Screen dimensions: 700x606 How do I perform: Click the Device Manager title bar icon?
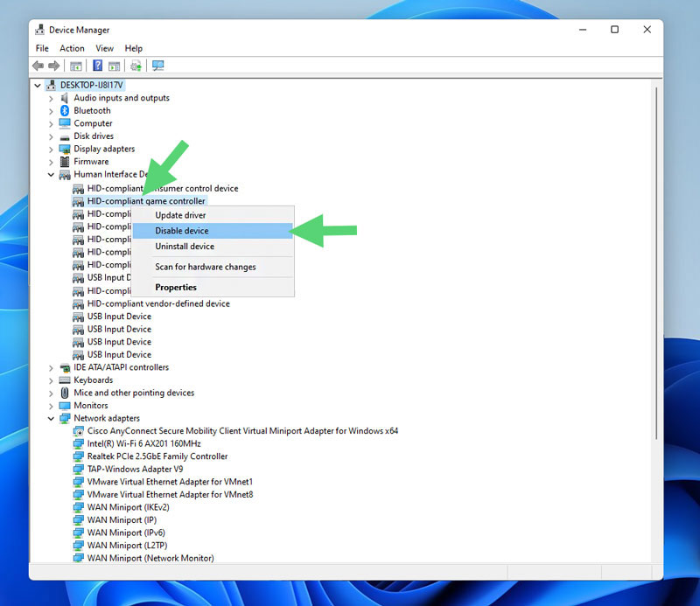39,30
